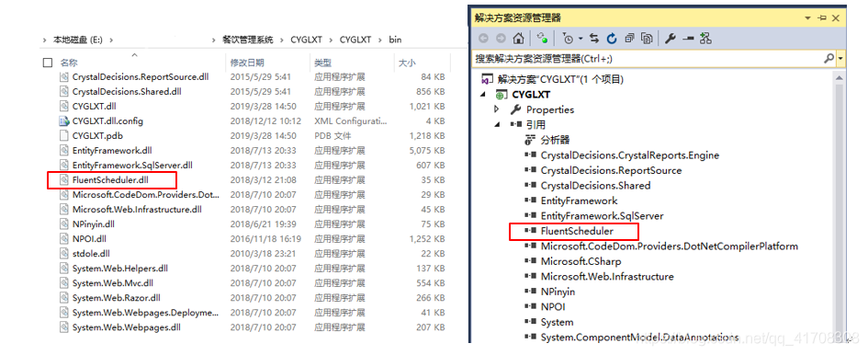Toggle auto-hide pin on Solution Explorer
The width and height of the screenshot is (868, 355).
coord(823,17)
